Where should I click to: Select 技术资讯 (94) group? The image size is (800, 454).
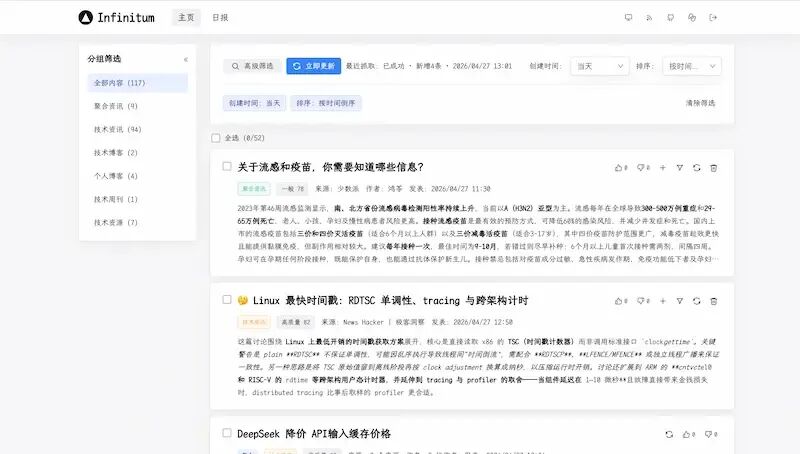[138, 130]
